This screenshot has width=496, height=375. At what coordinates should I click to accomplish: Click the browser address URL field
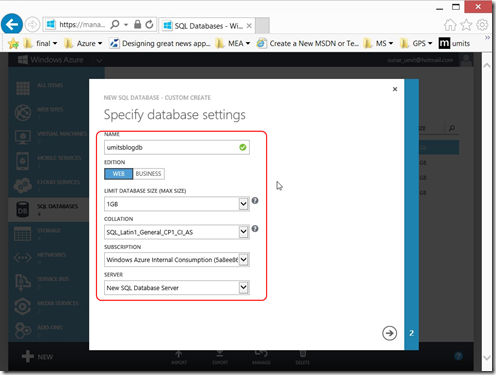point(82,25)
